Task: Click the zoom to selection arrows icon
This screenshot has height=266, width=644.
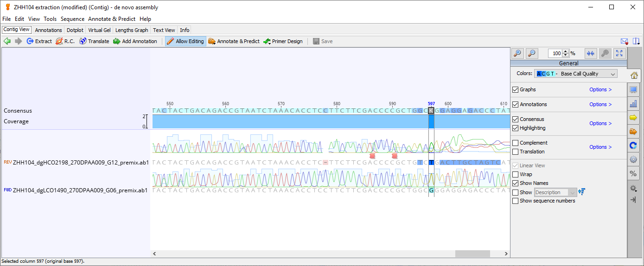Action: [590, 53]
